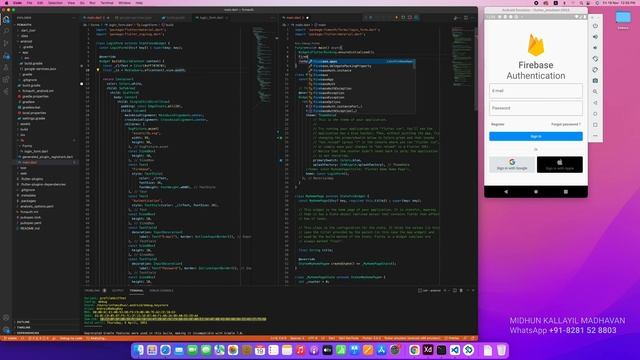Toggle the breakpoint dot beside line 13

coord(82,84)
